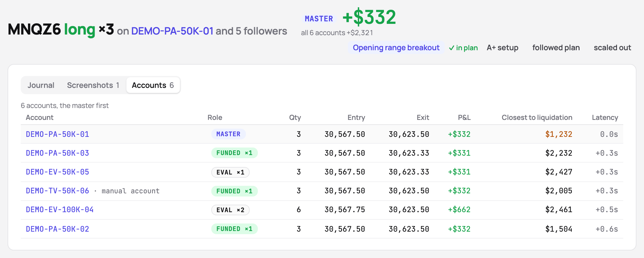Click the MASTER role badge in table

click(228, 134)
